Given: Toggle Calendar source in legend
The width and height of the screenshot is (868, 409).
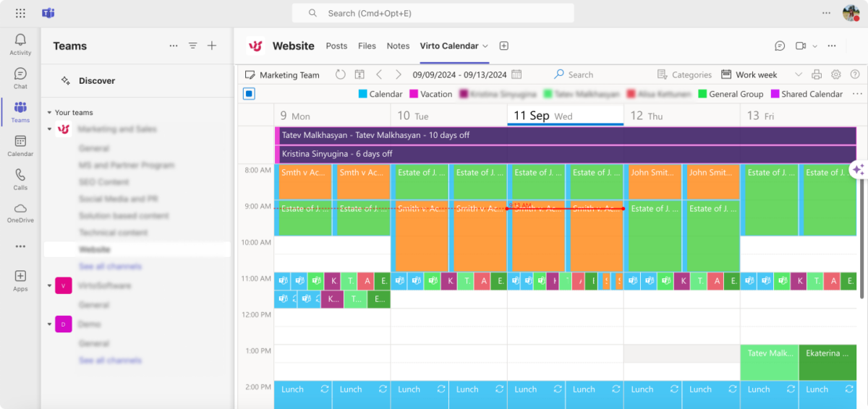Looking at the screenshot, I should tap(380, 94).
